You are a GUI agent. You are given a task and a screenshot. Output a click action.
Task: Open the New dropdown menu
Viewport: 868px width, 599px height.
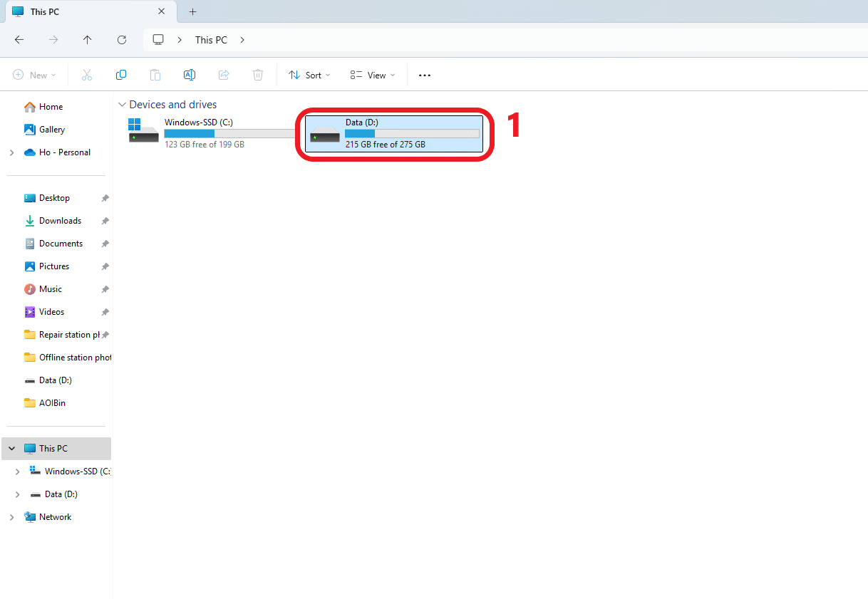[34, 75]
